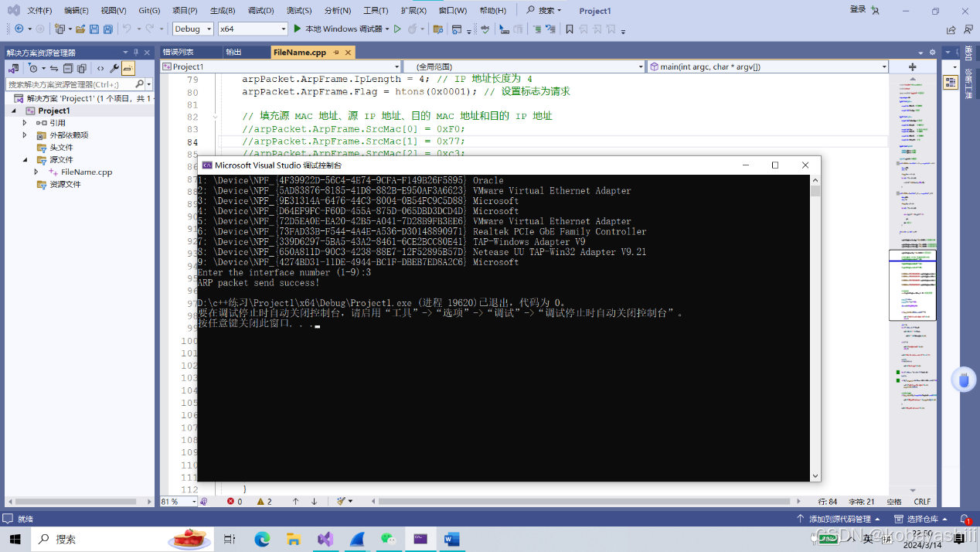Screen dimensions: 980x552
Task: Click the View Code brackets icon in Solution Explorer
Action: click(x=100, y=68)
